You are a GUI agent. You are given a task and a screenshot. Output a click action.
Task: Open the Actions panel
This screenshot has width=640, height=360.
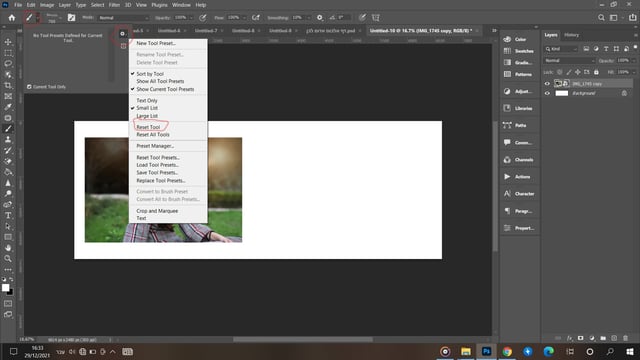click(x=517, y=177)
